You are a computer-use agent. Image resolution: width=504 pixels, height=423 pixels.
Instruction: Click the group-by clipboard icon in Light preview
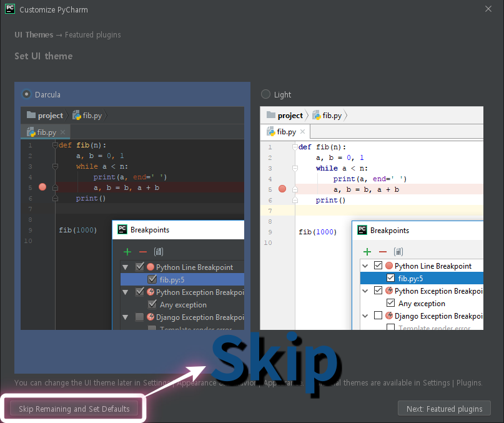(x=398, y=252)
